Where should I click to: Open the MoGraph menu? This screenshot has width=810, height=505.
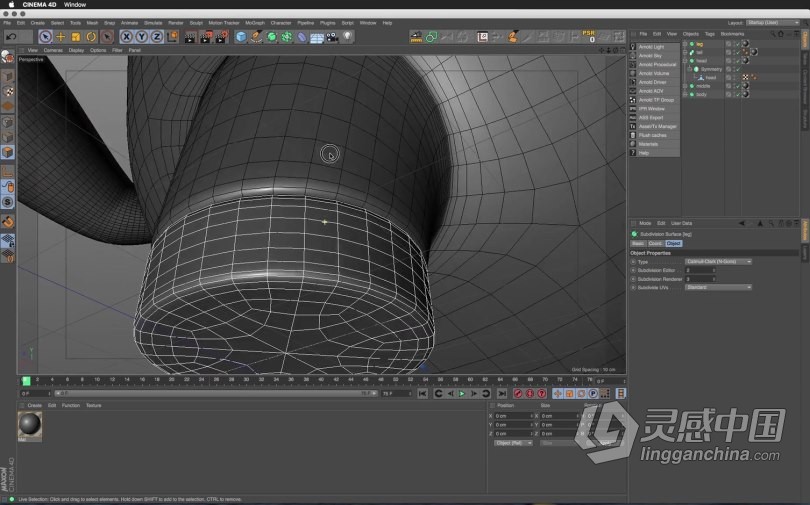[x=255, y=23]
